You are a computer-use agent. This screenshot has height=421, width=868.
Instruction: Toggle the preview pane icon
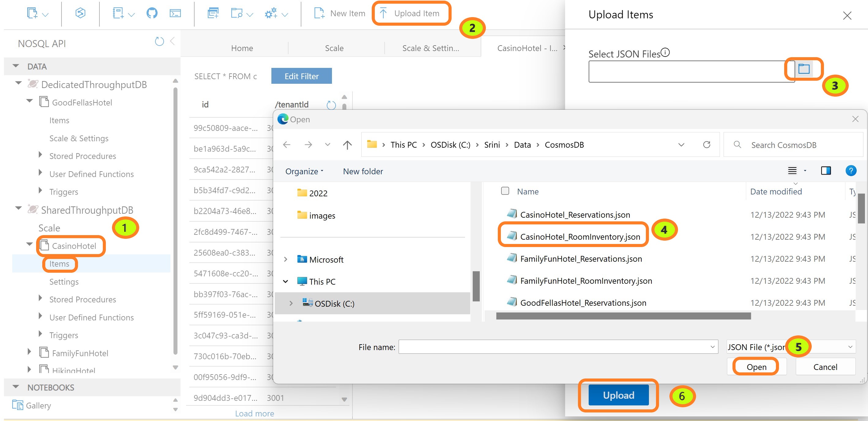[825, 171]
